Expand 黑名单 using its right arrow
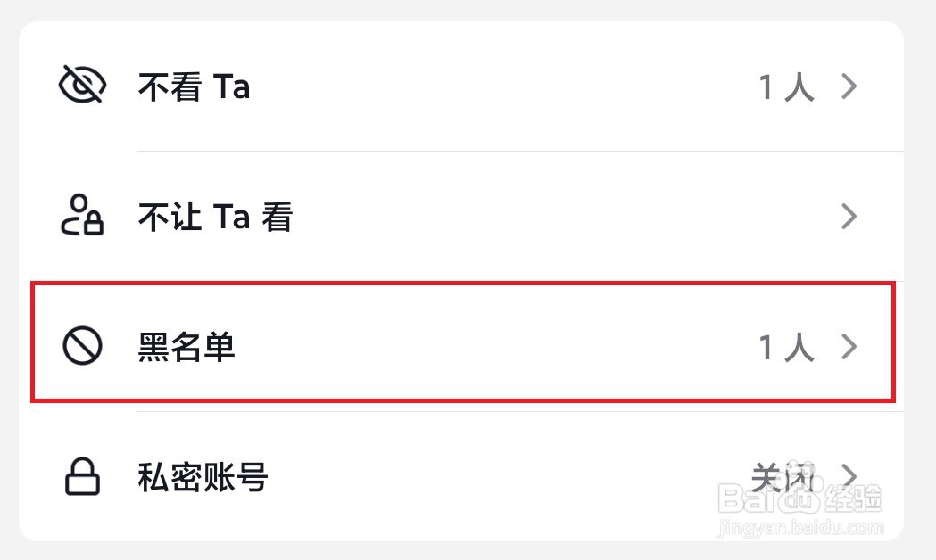Viewport: 936px width, 560px height. point(849,346)
